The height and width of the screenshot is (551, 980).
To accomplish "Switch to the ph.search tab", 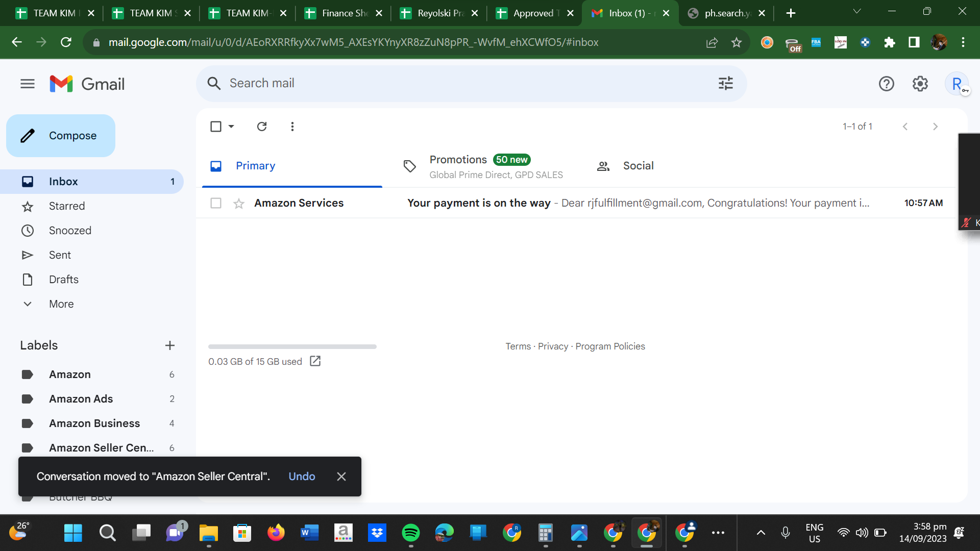I will (726, 13).
